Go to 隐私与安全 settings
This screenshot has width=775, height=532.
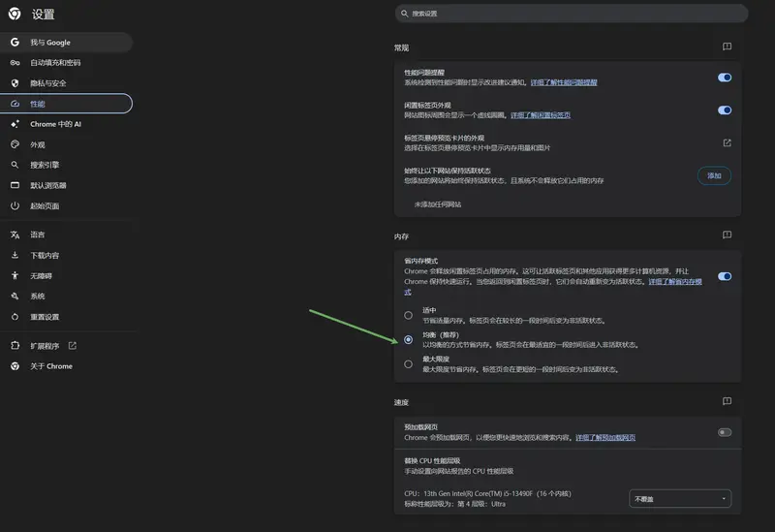66,83
